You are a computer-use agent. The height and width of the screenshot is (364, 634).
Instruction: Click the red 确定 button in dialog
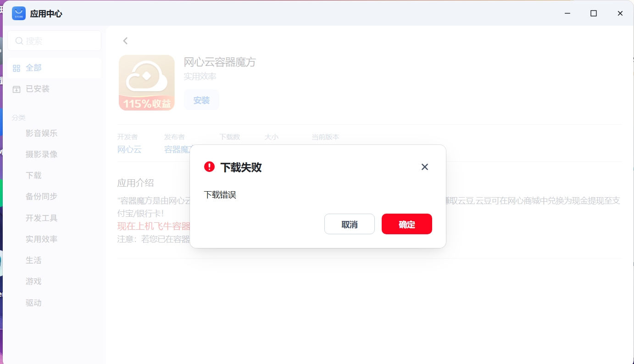406,224
